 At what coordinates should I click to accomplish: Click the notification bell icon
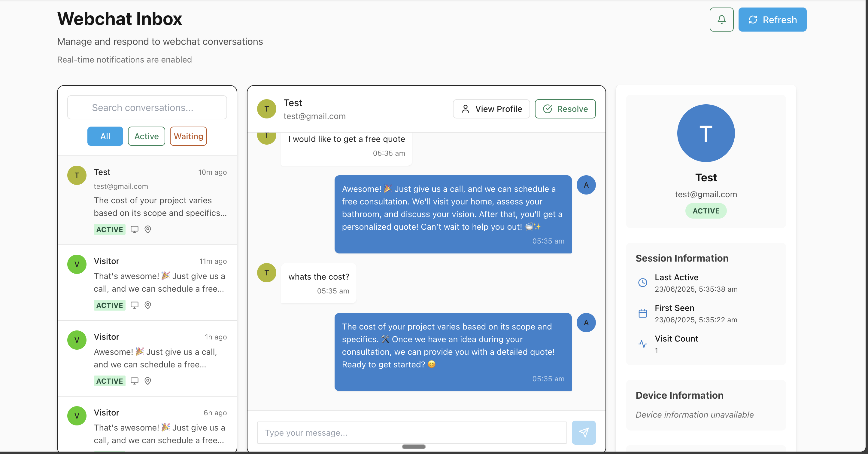(721, 20)
